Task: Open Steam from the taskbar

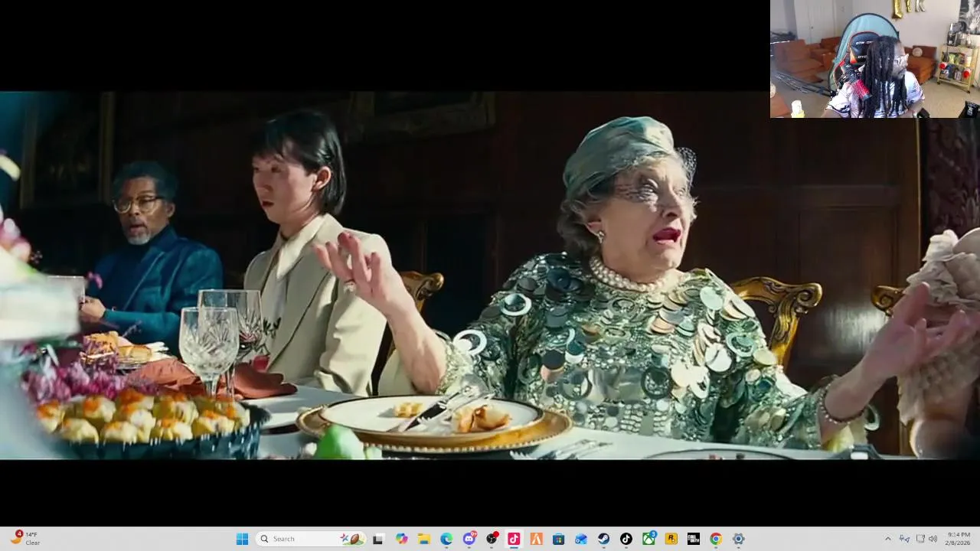Action: (x=604, y=539)
